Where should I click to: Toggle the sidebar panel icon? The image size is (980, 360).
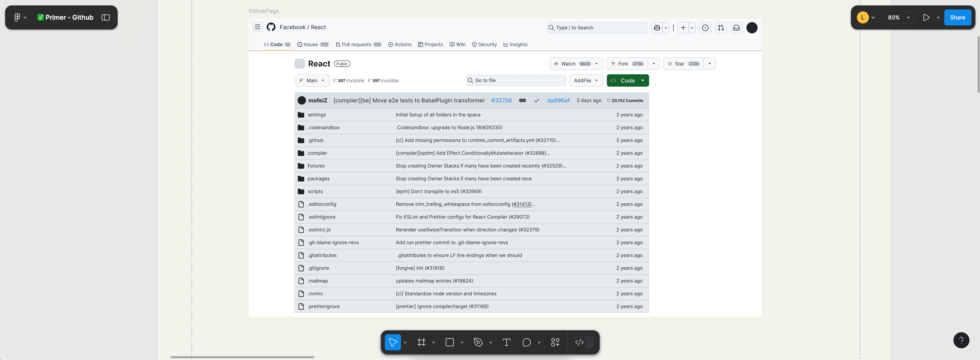tap(106, 17)
